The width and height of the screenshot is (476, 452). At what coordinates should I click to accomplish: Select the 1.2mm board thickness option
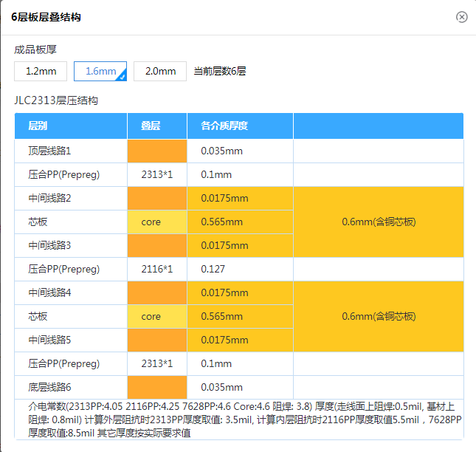coord(41,72)
